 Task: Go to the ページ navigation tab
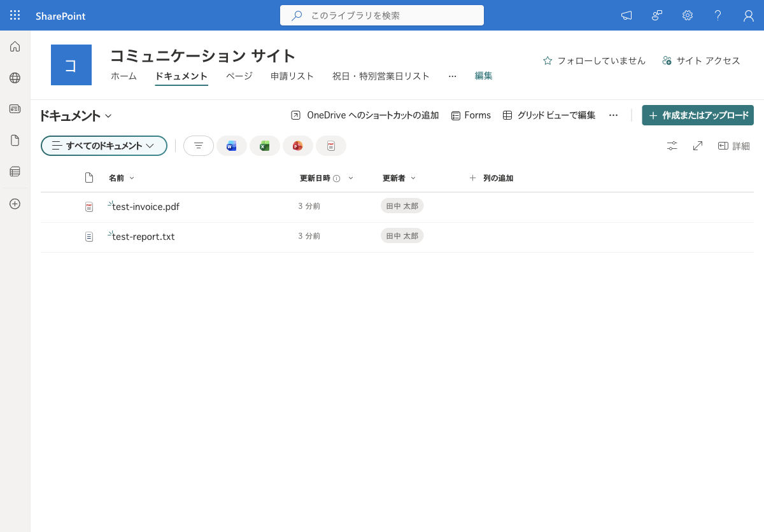(x=239, y=76)
